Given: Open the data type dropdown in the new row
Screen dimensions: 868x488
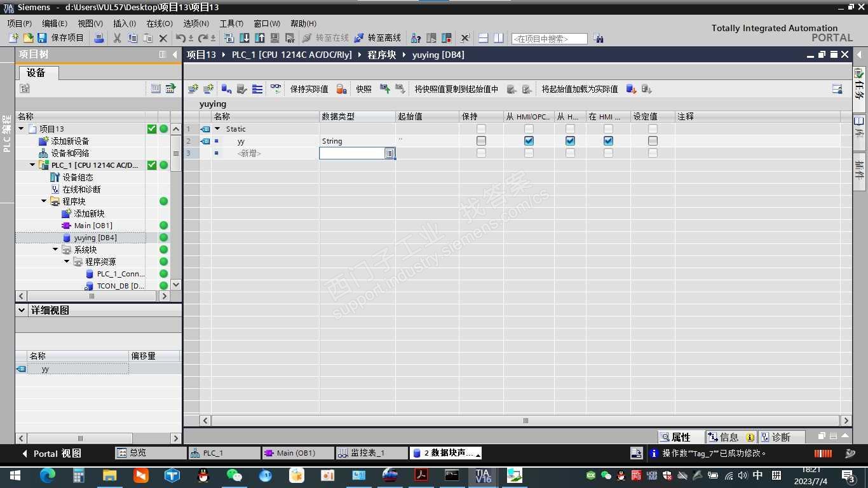Looking at the screenshot, I should coord(389,153).
